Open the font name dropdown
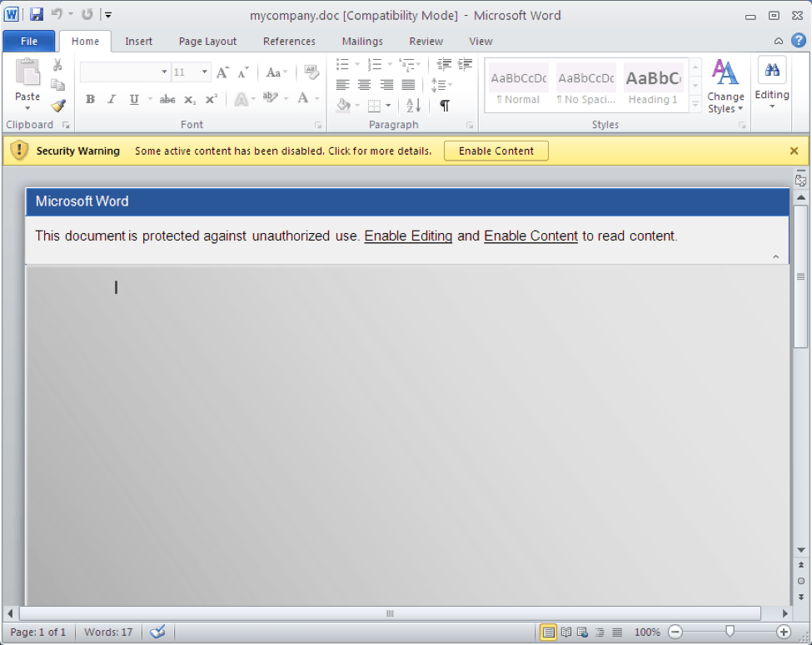The width and height of the screenshot is (812, 645). click(164, 72)
